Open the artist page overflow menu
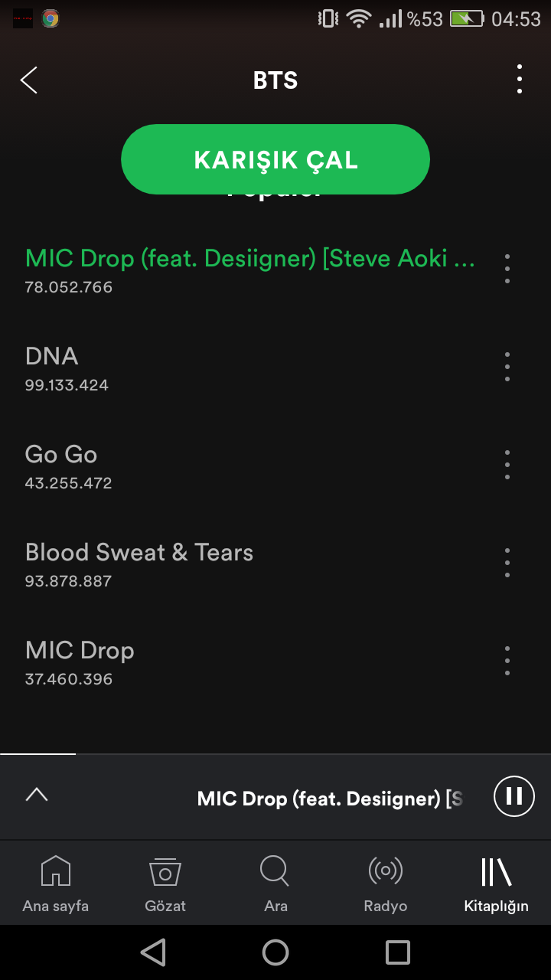Viewport: 551px width, 980px height. (520, 80)
